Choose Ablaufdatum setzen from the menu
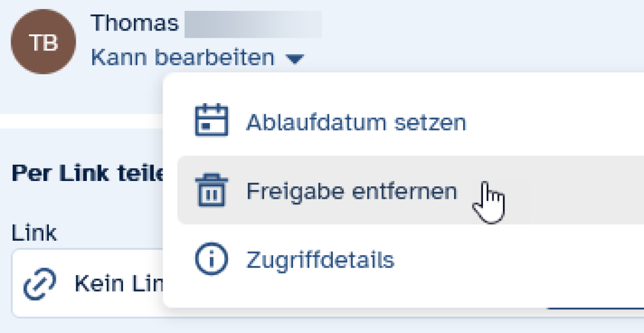This screenshot has width=644, height=333. coord(355,122)
